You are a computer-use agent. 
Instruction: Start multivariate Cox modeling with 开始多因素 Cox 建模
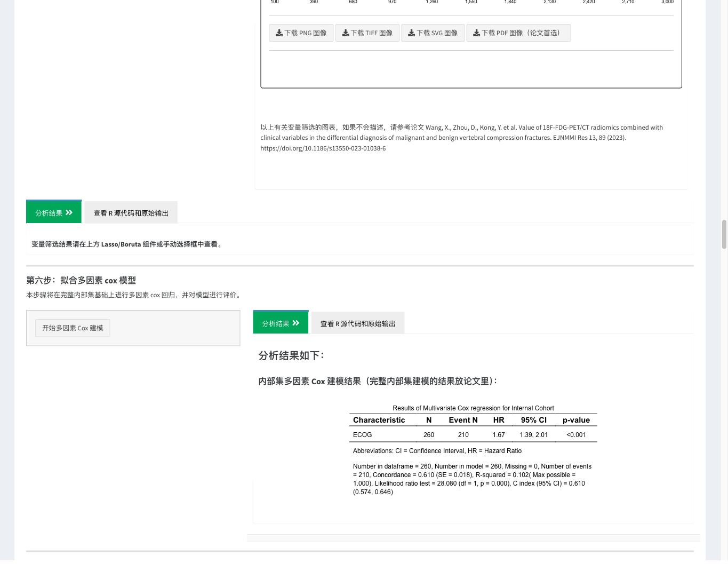[x=73, y=328]
